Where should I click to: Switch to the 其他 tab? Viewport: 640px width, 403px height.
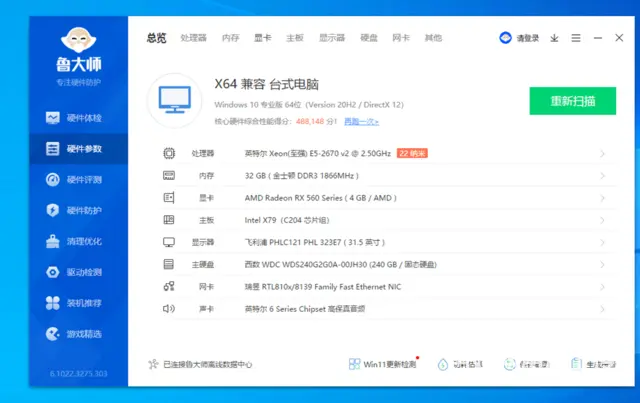433,38
